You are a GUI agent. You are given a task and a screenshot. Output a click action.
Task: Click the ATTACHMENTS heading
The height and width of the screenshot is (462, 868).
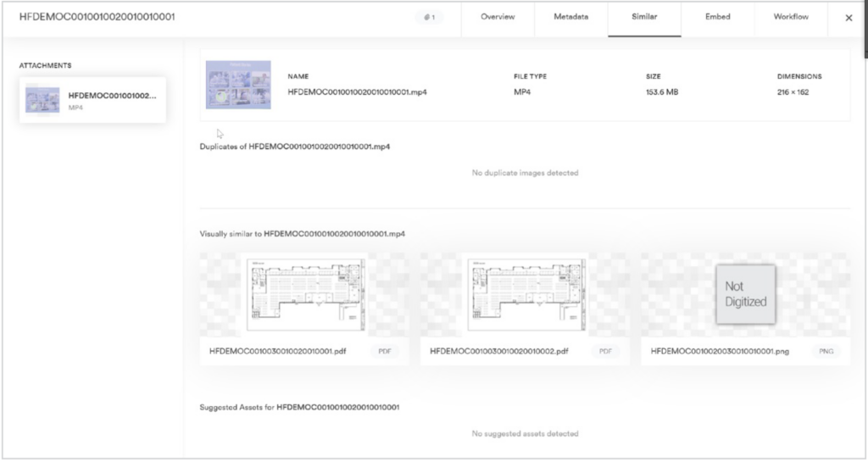pyautogui.click(x=46, y=65)
